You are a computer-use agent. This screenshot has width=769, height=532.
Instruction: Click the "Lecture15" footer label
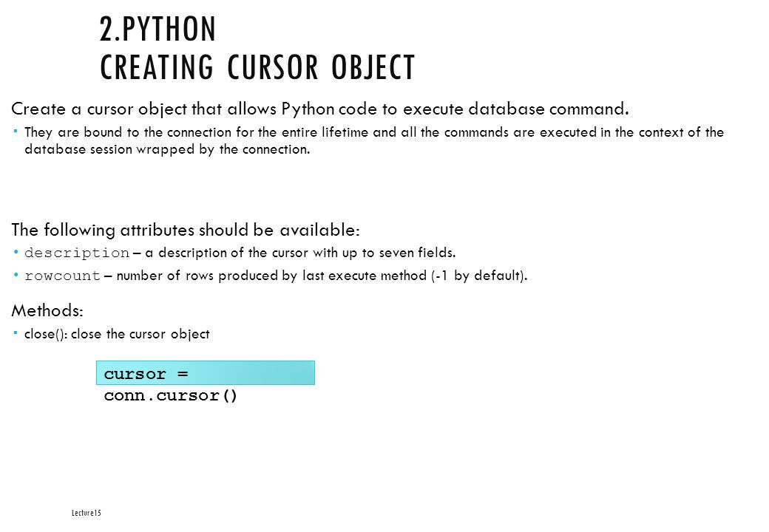[87, 513]
